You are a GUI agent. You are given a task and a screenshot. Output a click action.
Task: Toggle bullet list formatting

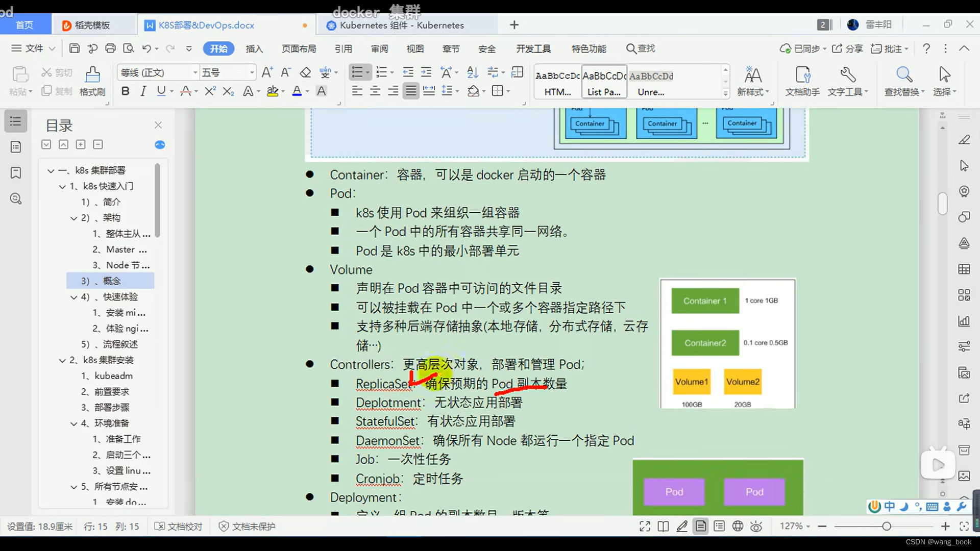pyautogui.click(x=357, y=72)
